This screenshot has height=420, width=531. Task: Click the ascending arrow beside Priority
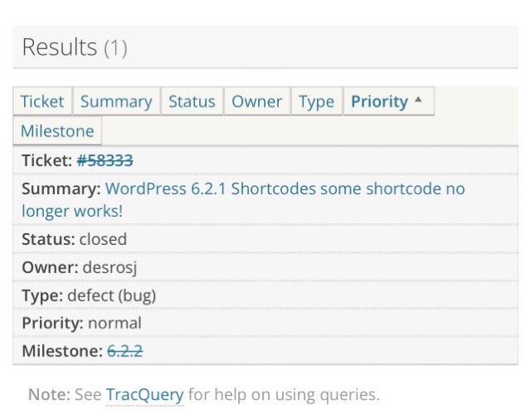coord(418,100)
